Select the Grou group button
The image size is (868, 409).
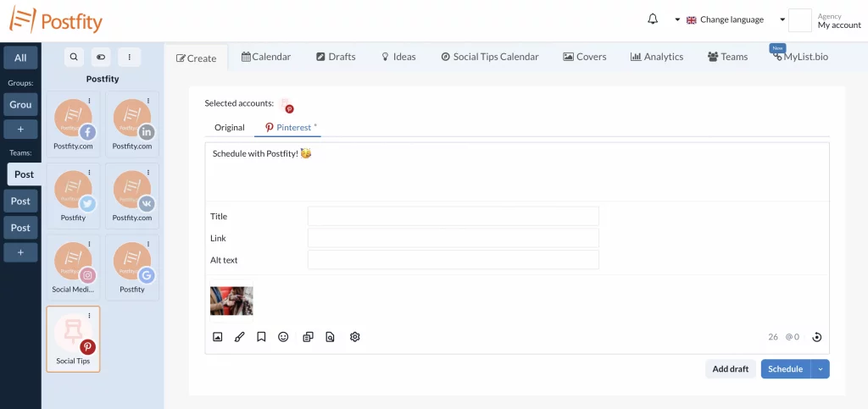(20, 104)
